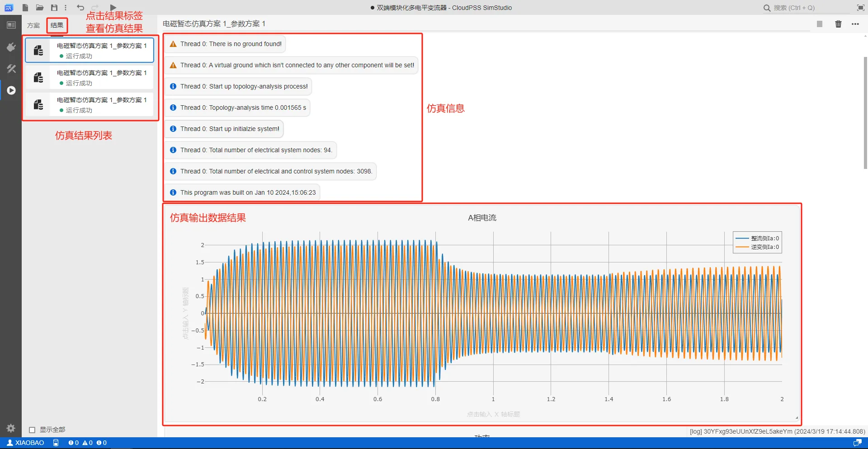Stop the simulation with the square icon
Viewport: 868px width, 449px height.
(x=820, y=24)
